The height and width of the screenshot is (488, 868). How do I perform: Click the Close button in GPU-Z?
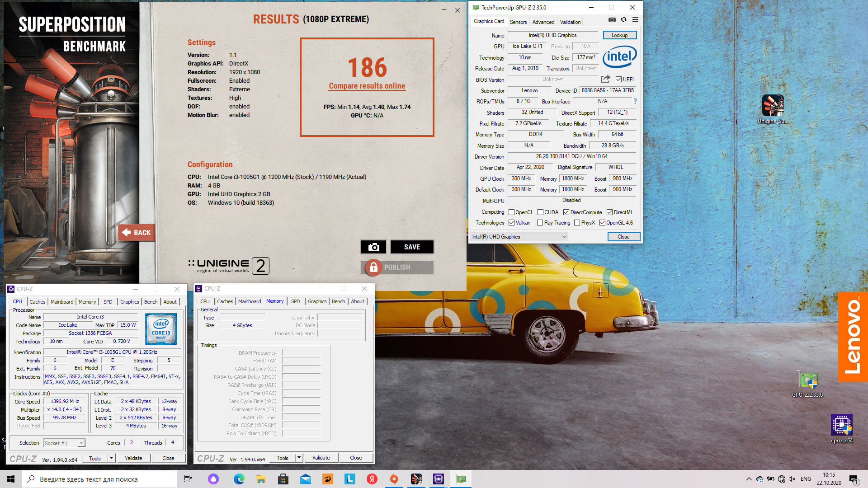point(623,237)
